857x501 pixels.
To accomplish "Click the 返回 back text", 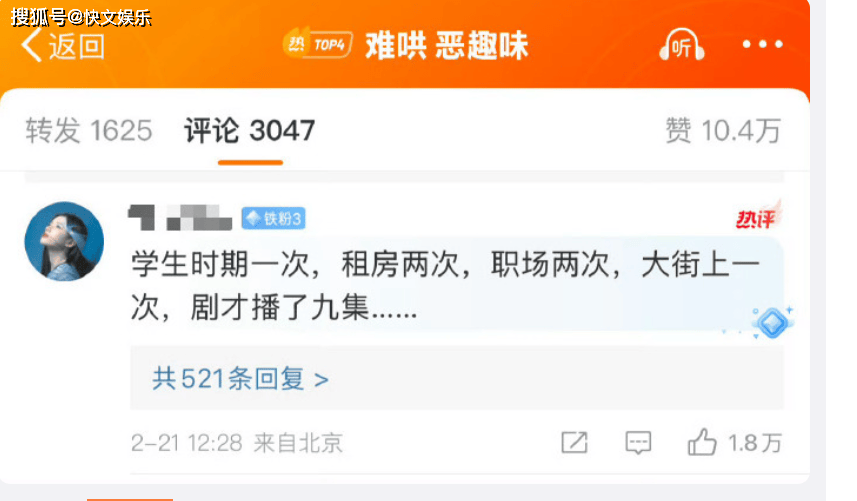I will pyautogui.click(x=77, y=46).
